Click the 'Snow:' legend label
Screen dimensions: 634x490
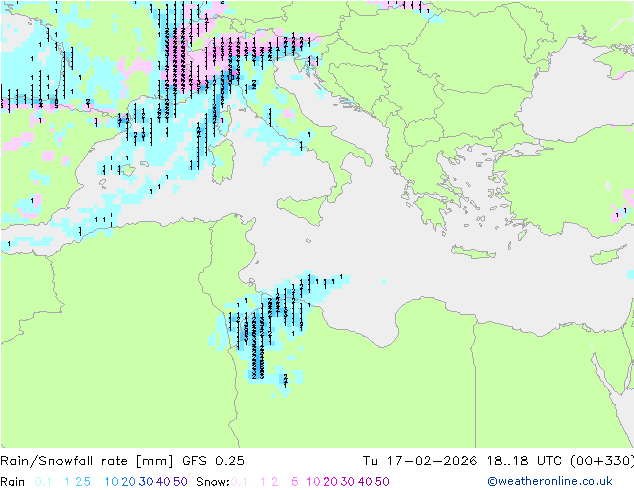(x=213, y=482)
